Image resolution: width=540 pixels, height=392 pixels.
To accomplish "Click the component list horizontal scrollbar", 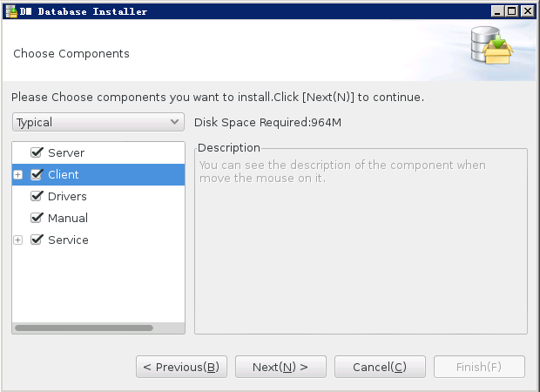I will 84,328.
